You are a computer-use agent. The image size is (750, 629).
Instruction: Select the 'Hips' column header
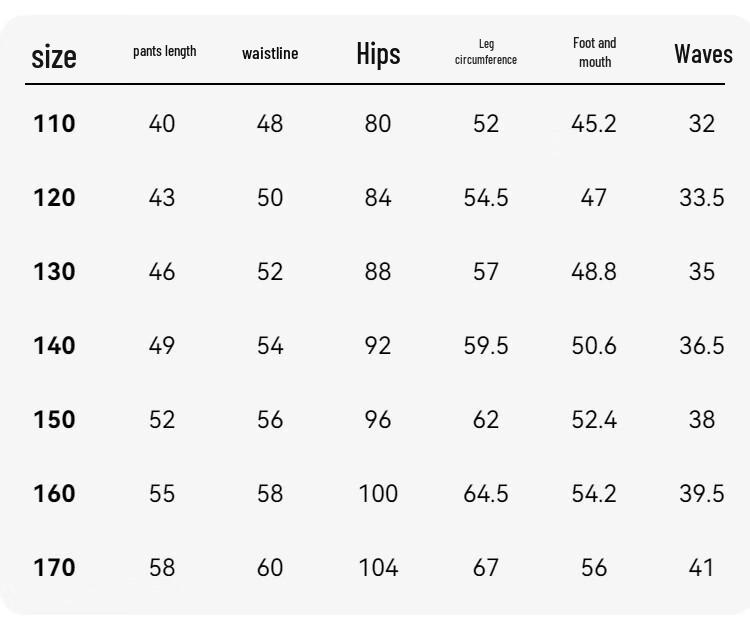(378, 54)
